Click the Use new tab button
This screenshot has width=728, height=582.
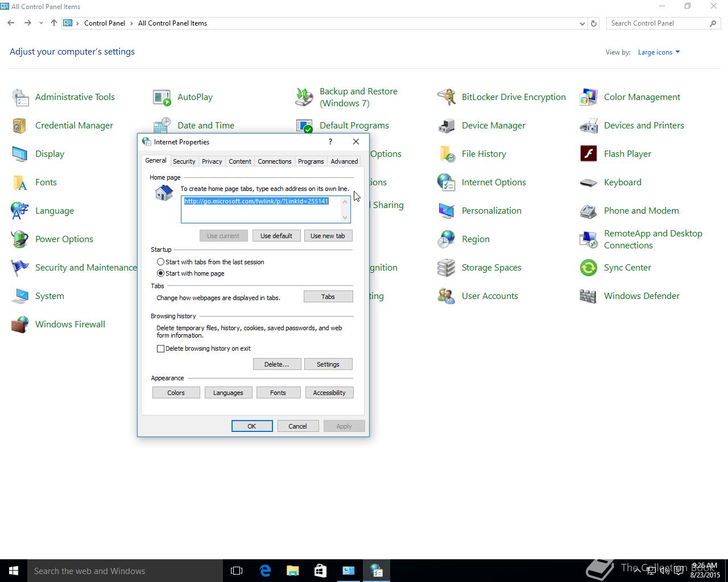click(x=328, y=236)
